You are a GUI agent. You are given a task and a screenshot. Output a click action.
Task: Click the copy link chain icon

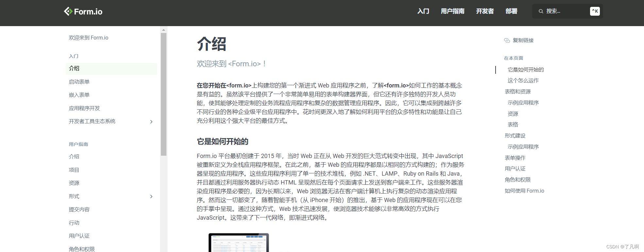point(507,40)
